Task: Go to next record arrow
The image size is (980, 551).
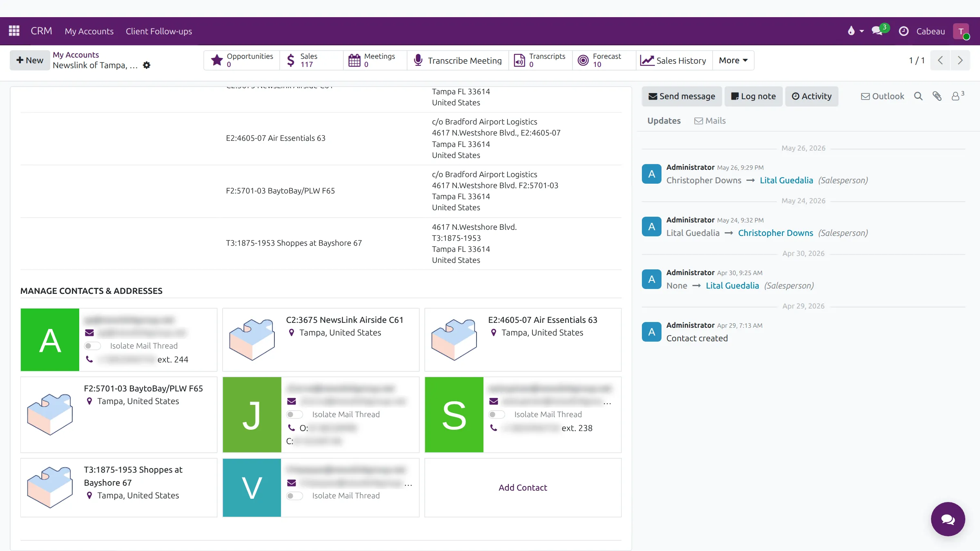Action: tap(960, 60)
